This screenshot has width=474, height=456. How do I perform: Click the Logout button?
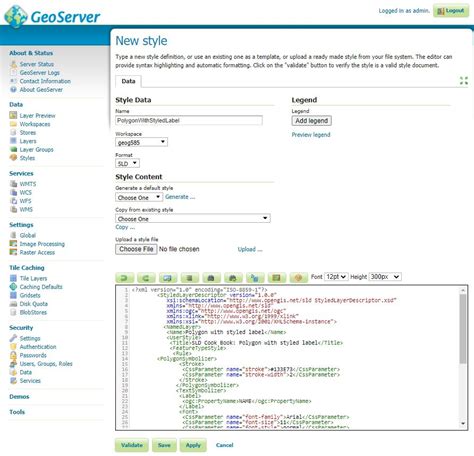click(451, 11)
